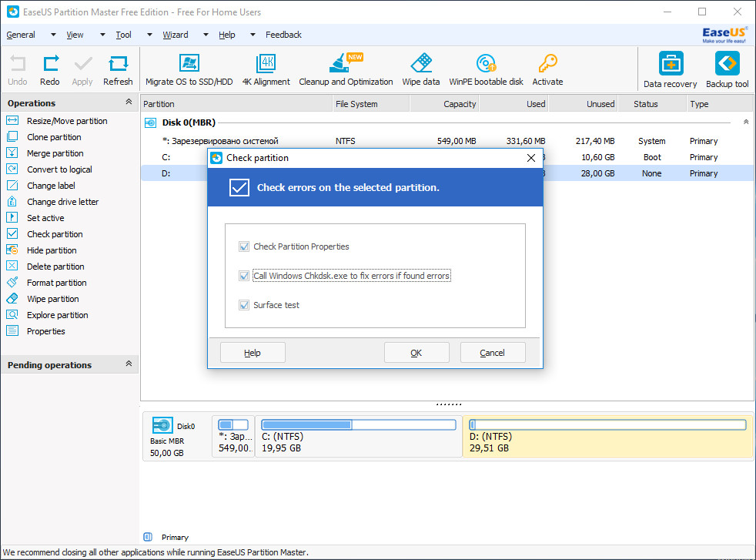Click the Redo toolbar icon
The height and width of the screenshot is (560, 756).
coord(50,64)
